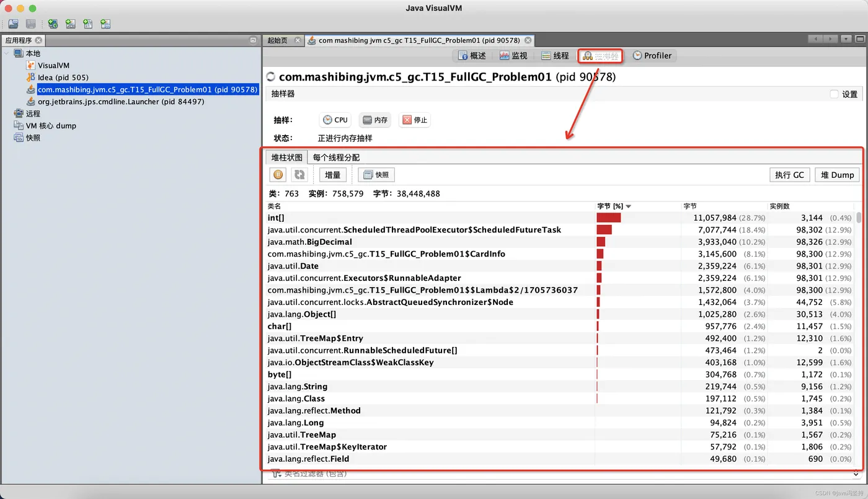Open the 概述 (Overview) tab
Screen dimensions: 868x499
472,56
